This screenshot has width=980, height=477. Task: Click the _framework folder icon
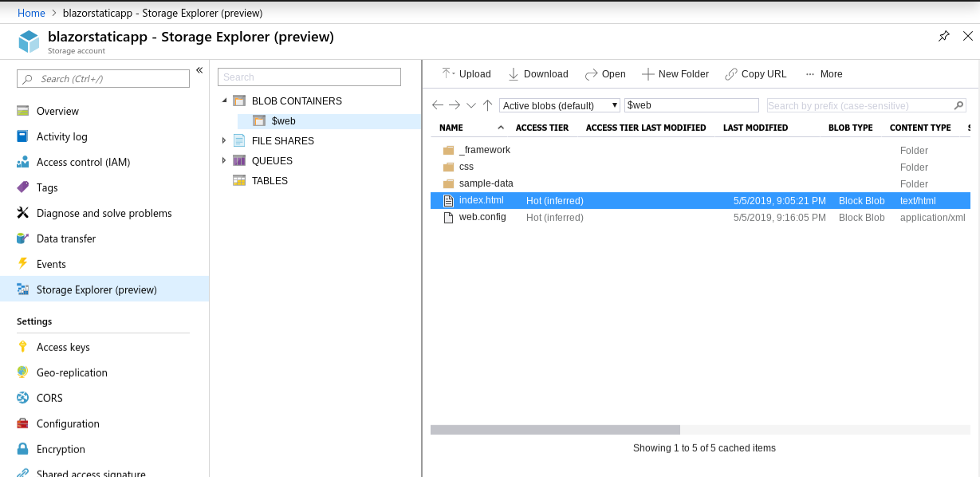click(x=448, y=150)
